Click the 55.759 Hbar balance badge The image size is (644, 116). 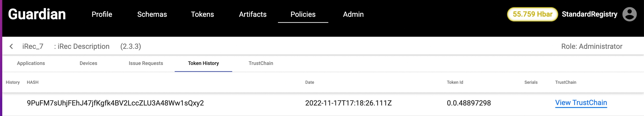point(532,14)
